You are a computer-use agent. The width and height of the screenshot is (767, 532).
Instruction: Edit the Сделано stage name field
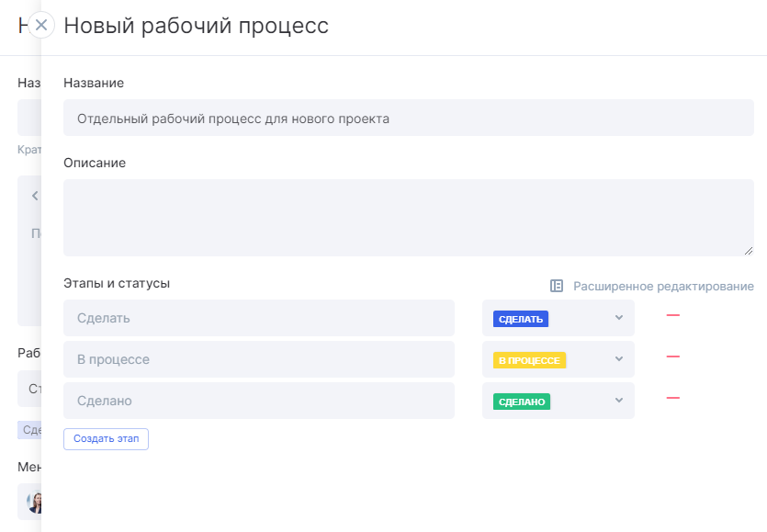click(x=259, y=401)
